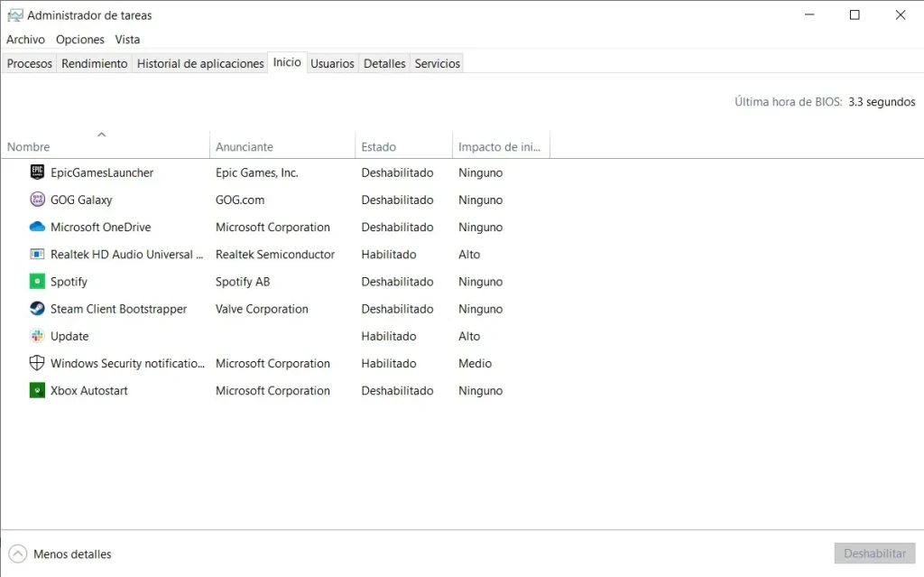This screenshot has width=924, height=577.
Task: Open the Historial de aplicaciones tab
Action: pyautogui.click(x=200, y=63)
